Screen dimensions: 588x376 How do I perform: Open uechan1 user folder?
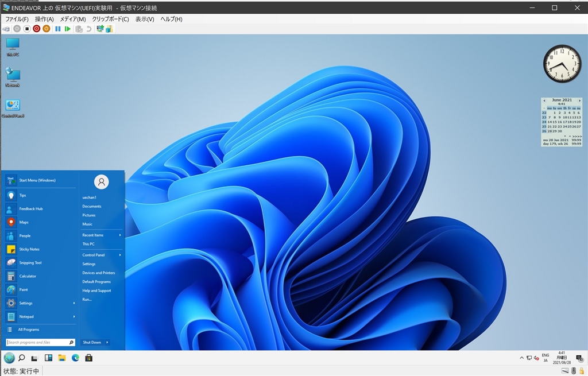point(89,197)
